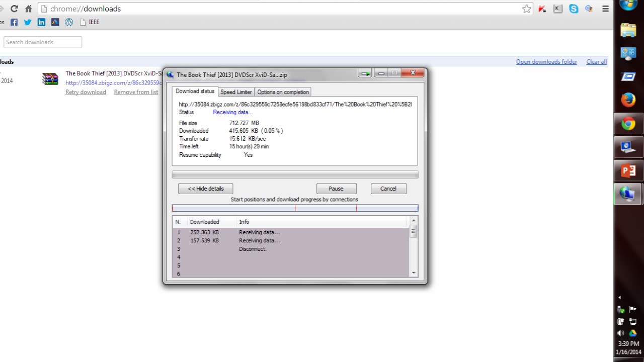The width and height of the screenshot is (644, 362).
Task: Switch to PowerPoint in the taskbar
Action: coord(628,171)
